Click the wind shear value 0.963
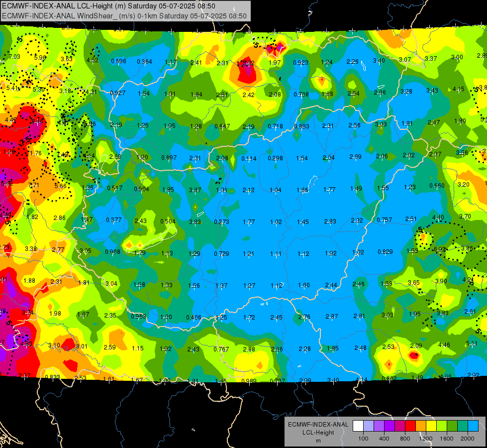Screen dimensions: 487x448 click(x=138, y=316)
